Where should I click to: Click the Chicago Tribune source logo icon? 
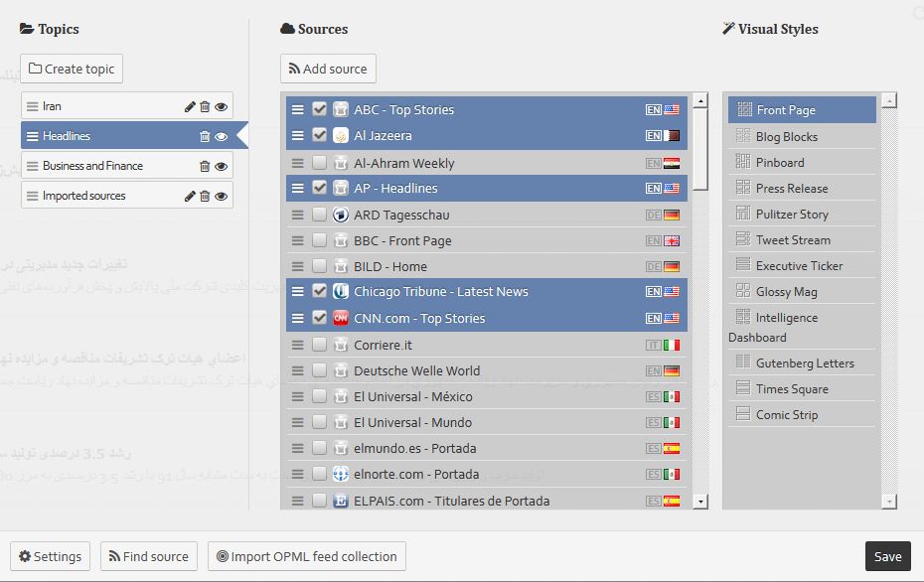(341, 292)
